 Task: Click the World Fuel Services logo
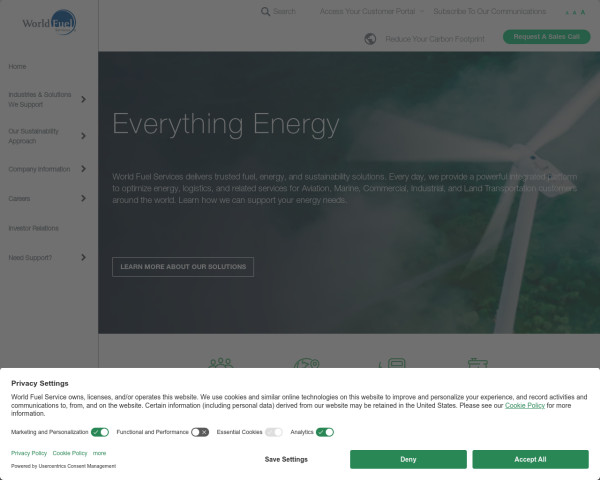tap(49, 22)
